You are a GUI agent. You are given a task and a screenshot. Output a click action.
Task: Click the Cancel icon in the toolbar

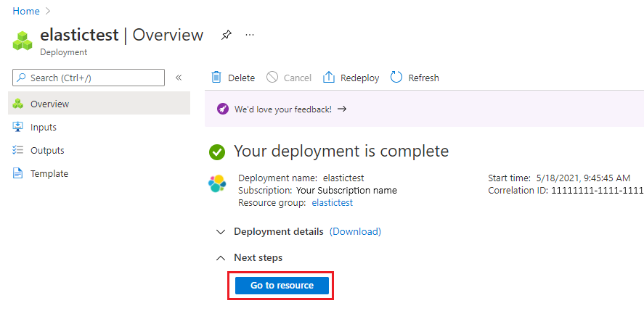tap(272, 78)
